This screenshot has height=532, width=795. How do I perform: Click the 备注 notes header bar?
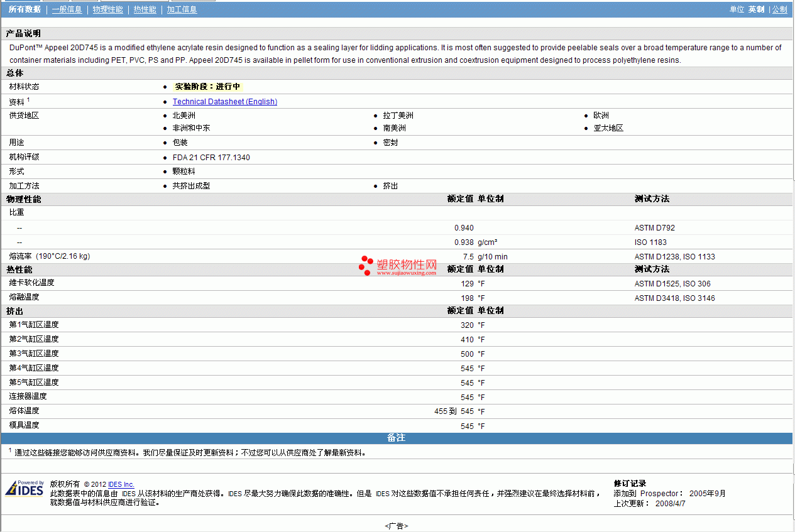pos(397,438)
